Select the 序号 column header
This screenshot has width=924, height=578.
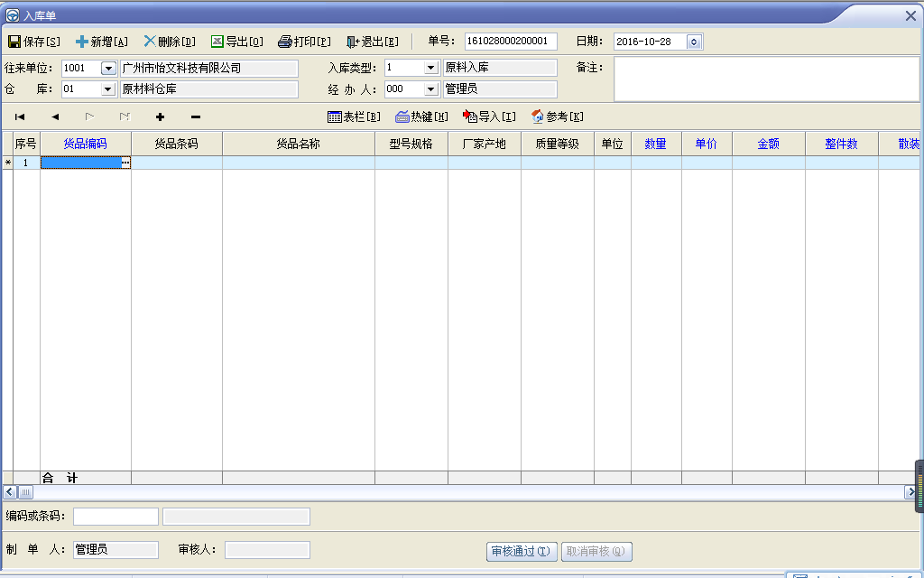click(x=26, y=144)
